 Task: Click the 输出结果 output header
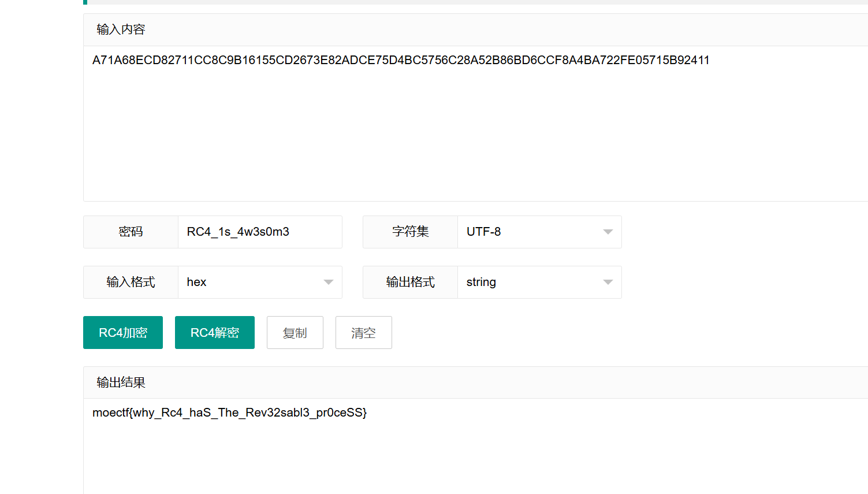120,382
